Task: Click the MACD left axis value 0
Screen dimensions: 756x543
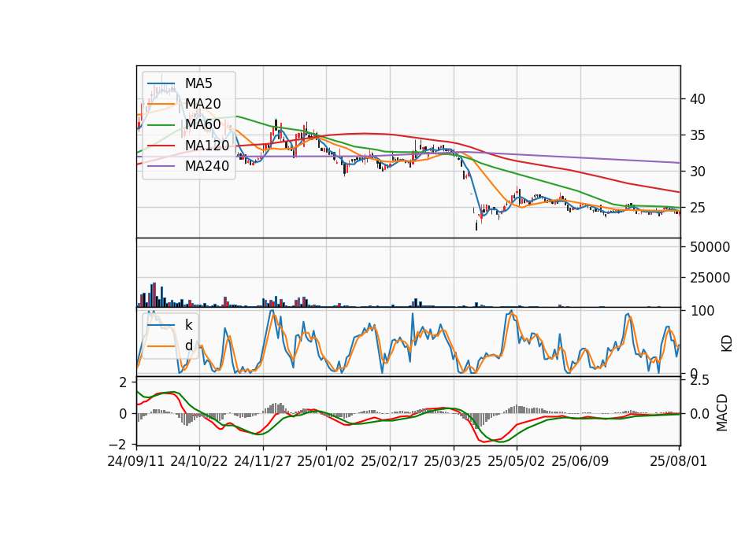Action: click(123, 414)
